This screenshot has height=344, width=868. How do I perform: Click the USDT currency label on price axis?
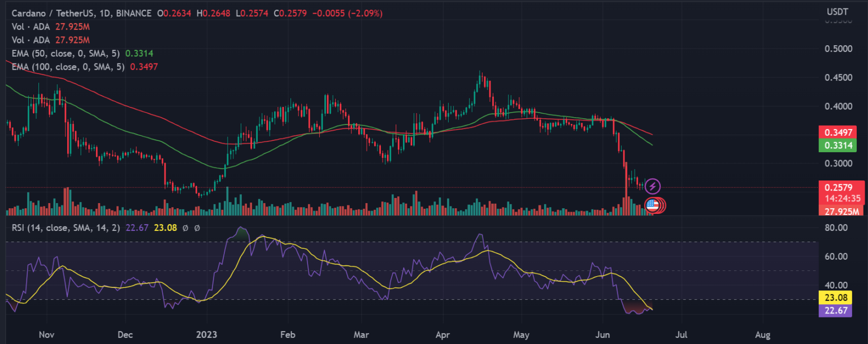837,11
